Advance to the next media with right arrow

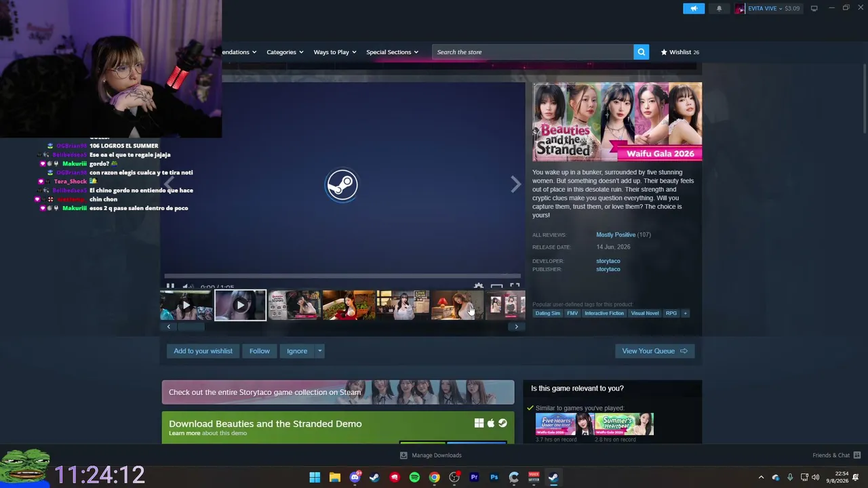point(516,184)
